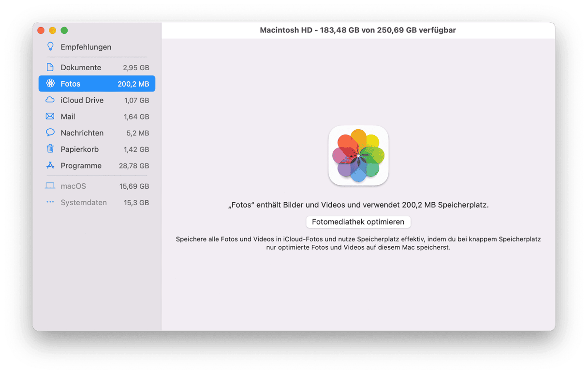This screenshot has width=588, height=374.
Task: Minimize the window with yellow button
Action: (x=53, y=30)
